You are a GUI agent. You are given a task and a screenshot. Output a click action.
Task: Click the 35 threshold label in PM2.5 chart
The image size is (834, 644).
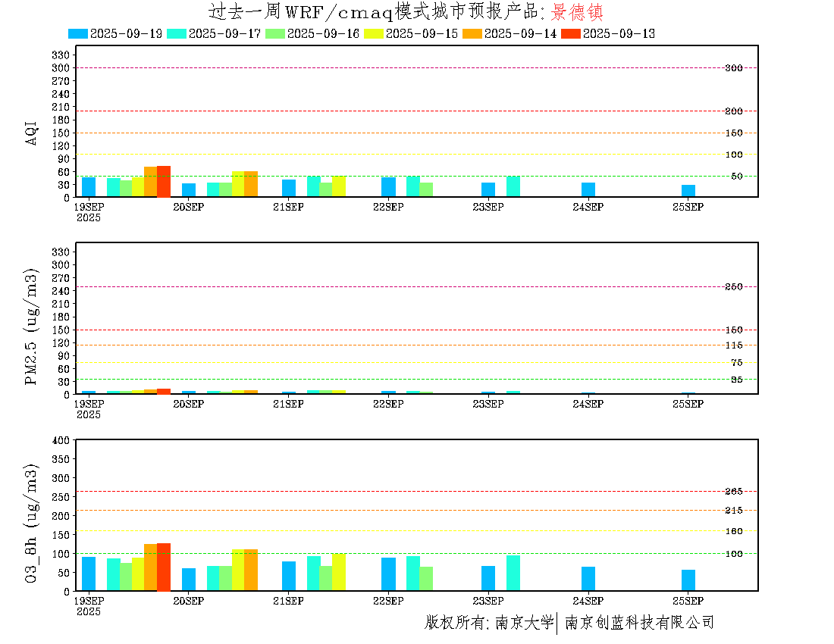tap(737, 380)
